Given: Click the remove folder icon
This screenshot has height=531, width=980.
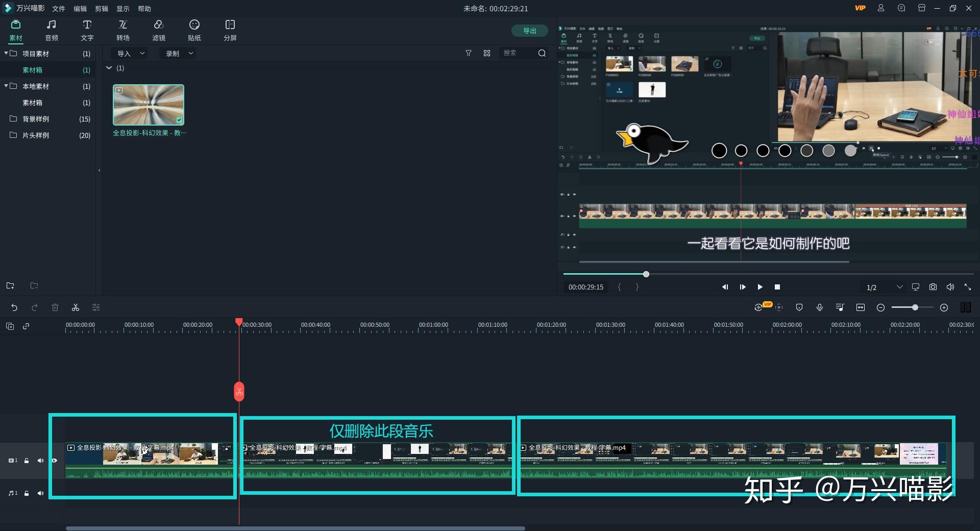Looking at the screenshot, I should pos(34,285).
